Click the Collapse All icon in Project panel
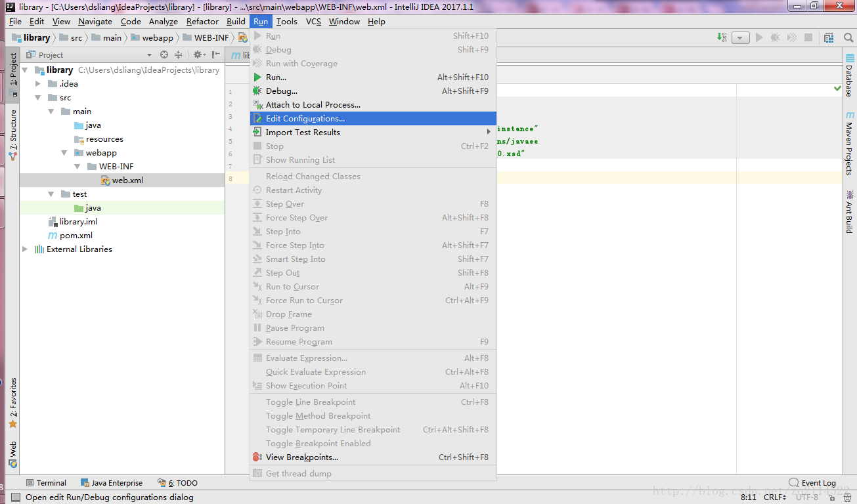The width and height of the screenshot is (857, 504). [178, 55]
